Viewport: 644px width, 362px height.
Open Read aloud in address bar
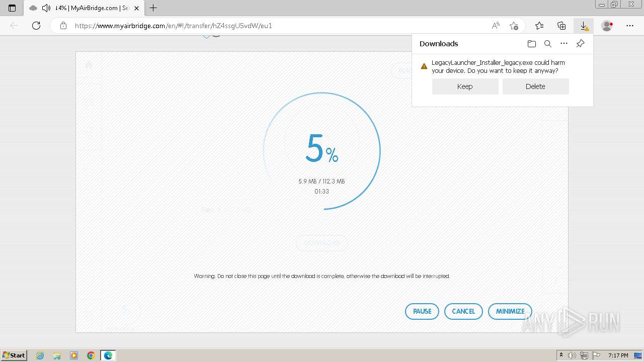496,26
